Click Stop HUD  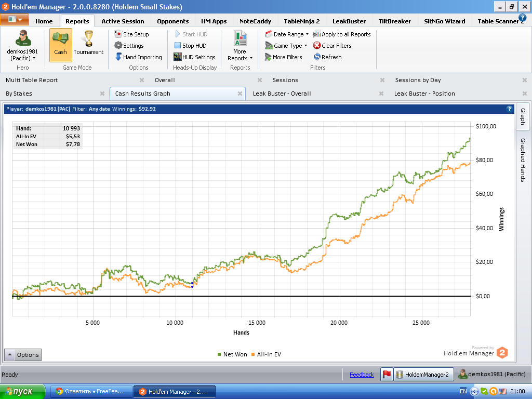tap(190, 46)
